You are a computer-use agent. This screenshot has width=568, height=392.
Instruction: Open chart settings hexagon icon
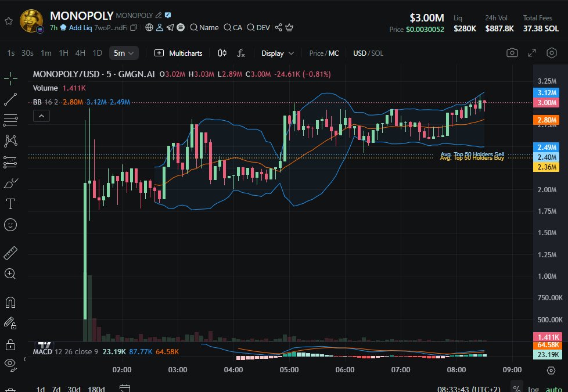[x=551, y=53]
